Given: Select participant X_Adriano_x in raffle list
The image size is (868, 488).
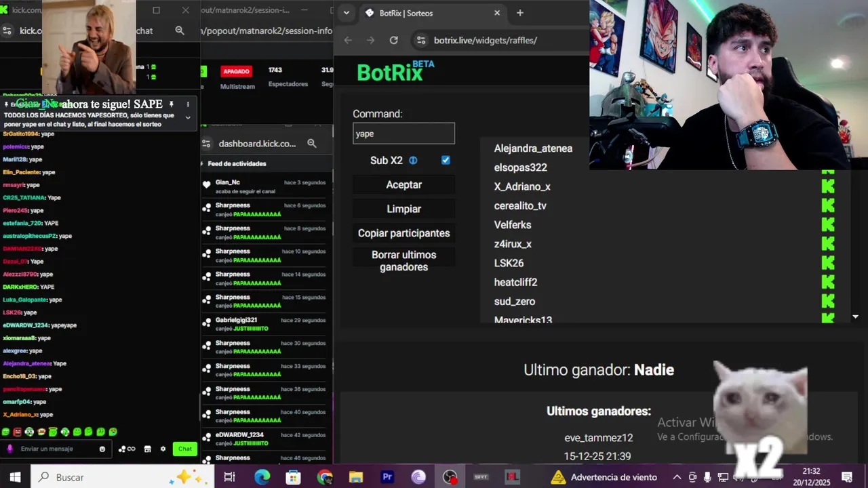Looking at the screenshot, I should pos(522,186).
